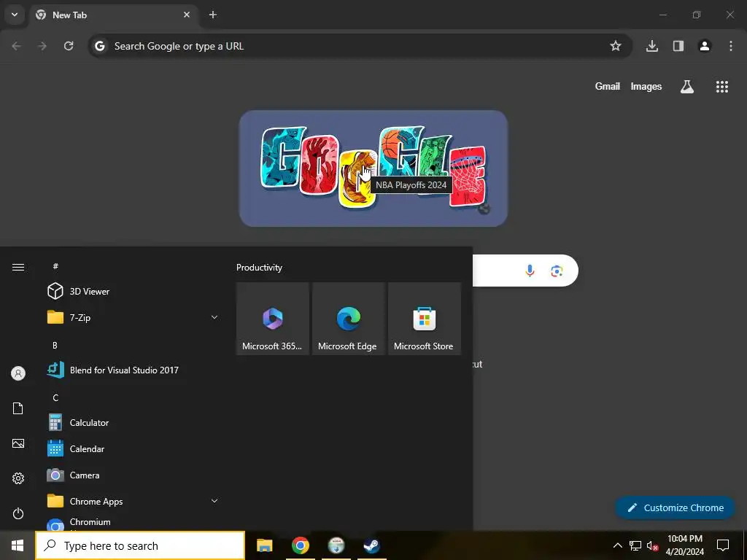Expand the Chrome Apps folder chevron
The image size is (747, 560).
tap(214, 501)
